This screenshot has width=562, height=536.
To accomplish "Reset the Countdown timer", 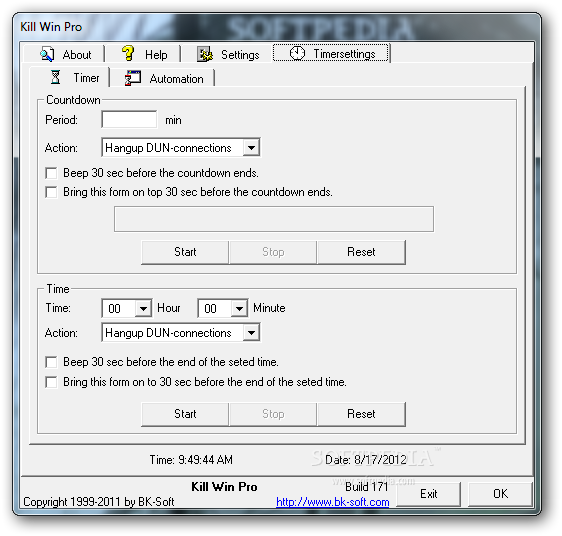I will tap(361, 252).
